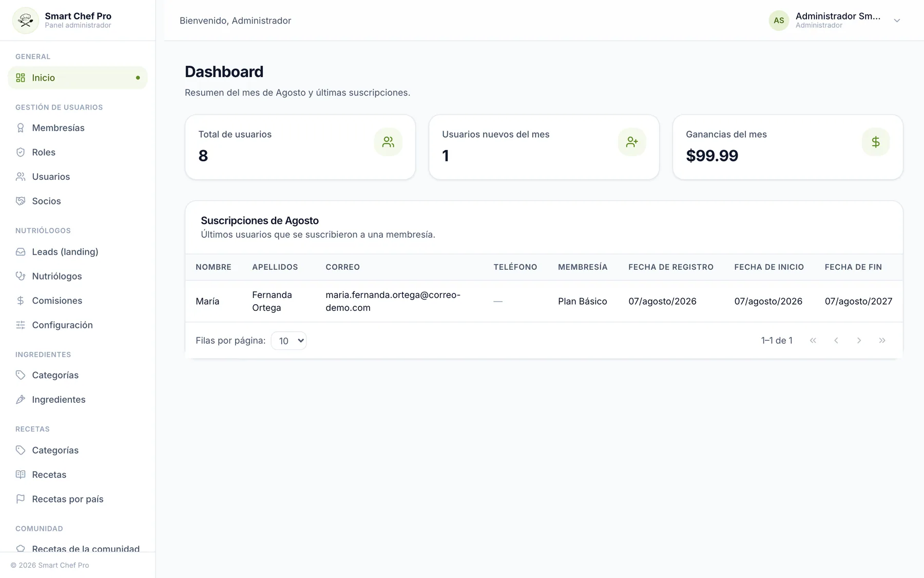Navigate to Comisiones page

[x=78, y=301]
